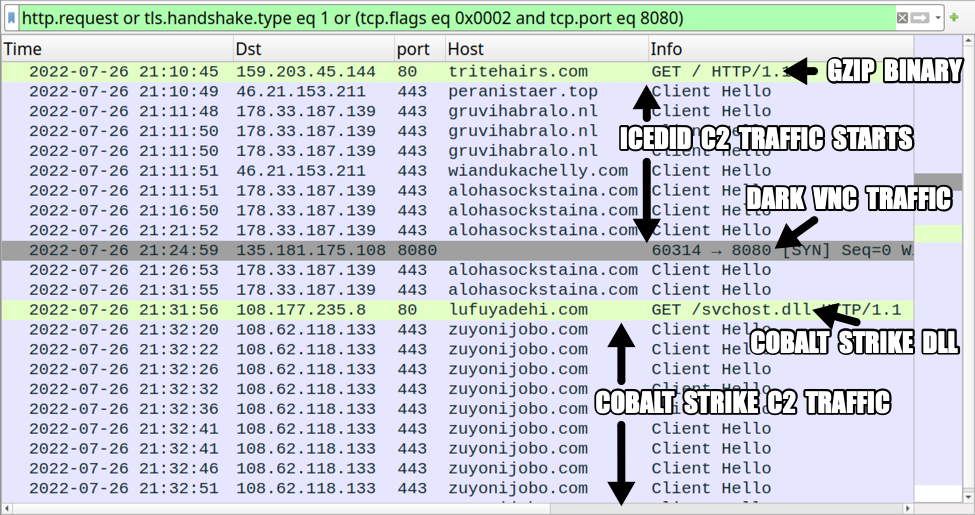The height and width of the screenshot is (515, 975).
Task: Sort packets by the Dst column header
Action: (314, 49)
